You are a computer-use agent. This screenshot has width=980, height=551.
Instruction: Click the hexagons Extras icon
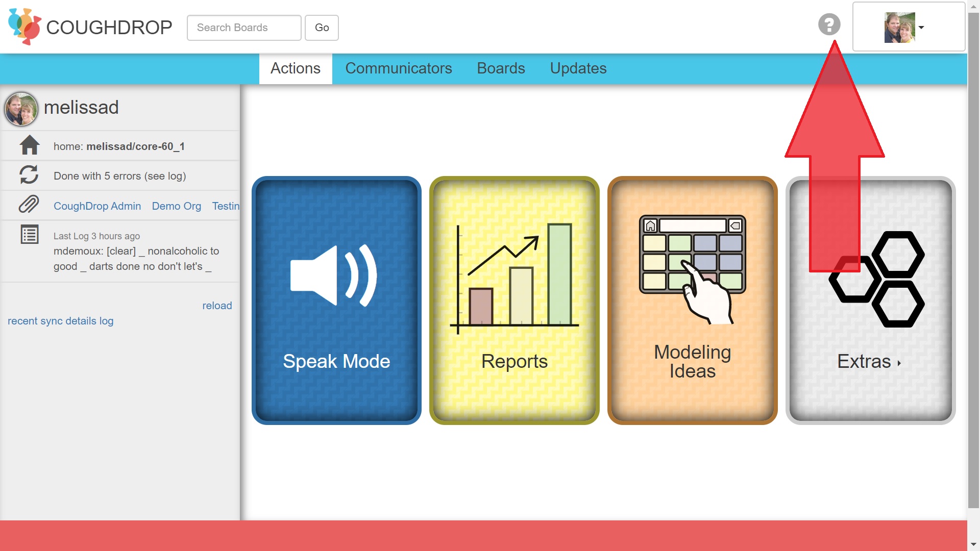(x=876, y=279)
